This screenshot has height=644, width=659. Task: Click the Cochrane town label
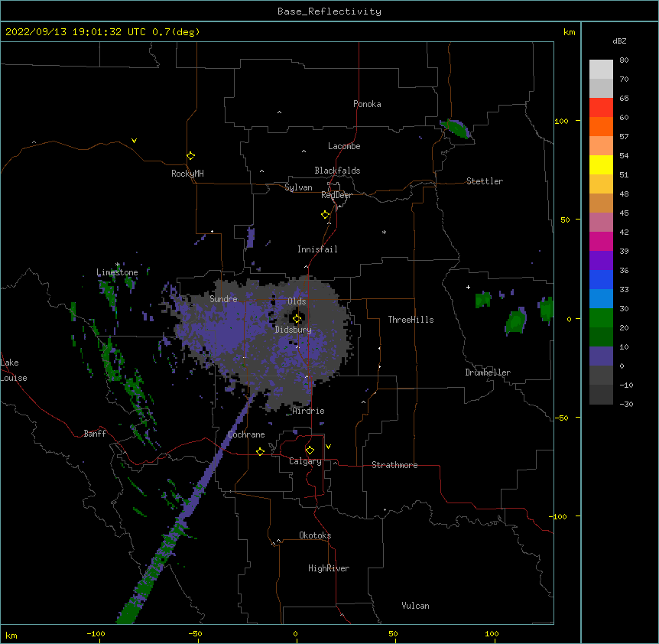246,434
